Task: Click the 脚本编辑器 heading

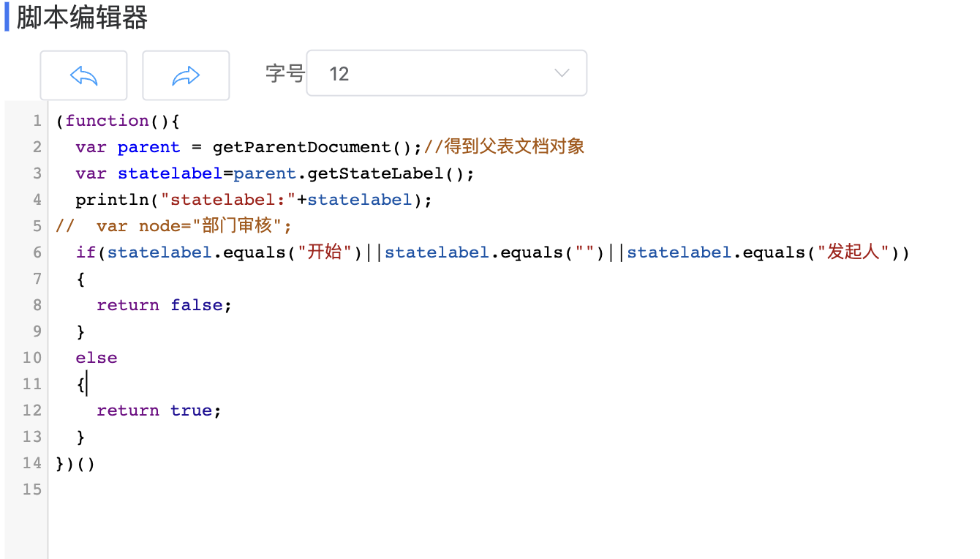Action: [82, 18]
